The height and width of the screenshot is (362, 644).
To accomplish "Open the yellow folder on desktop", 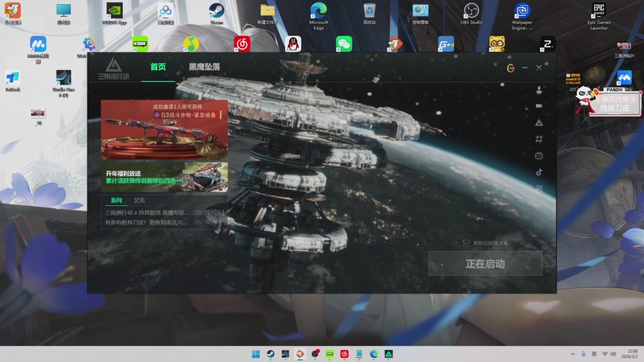I will pyautogui.click(x=267, y=14).
